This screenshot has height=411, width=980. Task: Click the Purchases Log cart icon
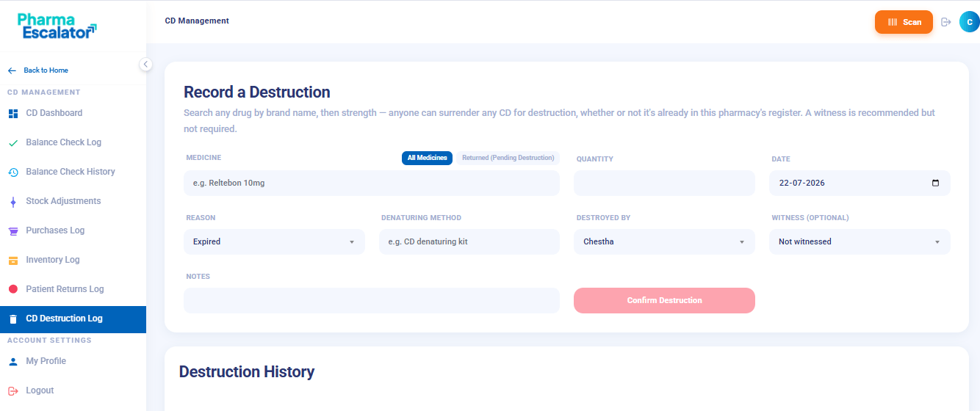click(13, 231)
